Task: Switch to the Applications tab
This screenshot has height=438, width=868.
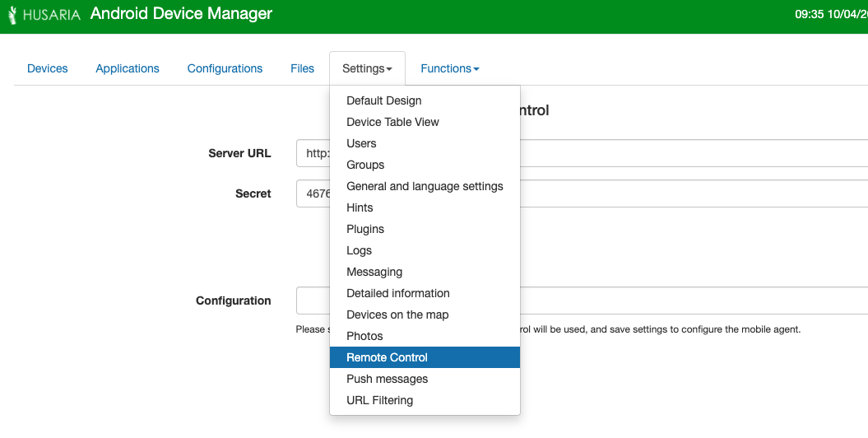Action: click(128, 68)
